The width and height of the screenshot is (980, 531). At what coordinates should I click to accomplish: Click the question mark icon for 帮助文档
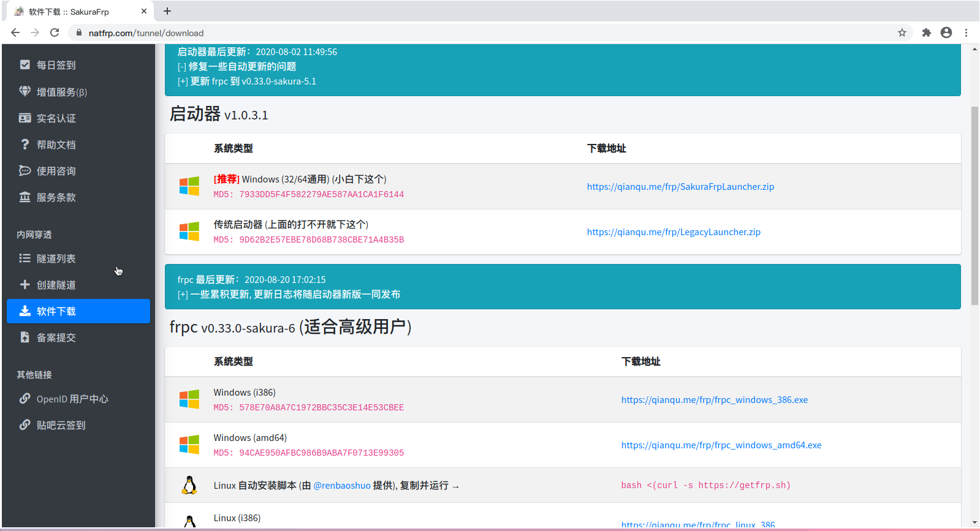point(25,144)
